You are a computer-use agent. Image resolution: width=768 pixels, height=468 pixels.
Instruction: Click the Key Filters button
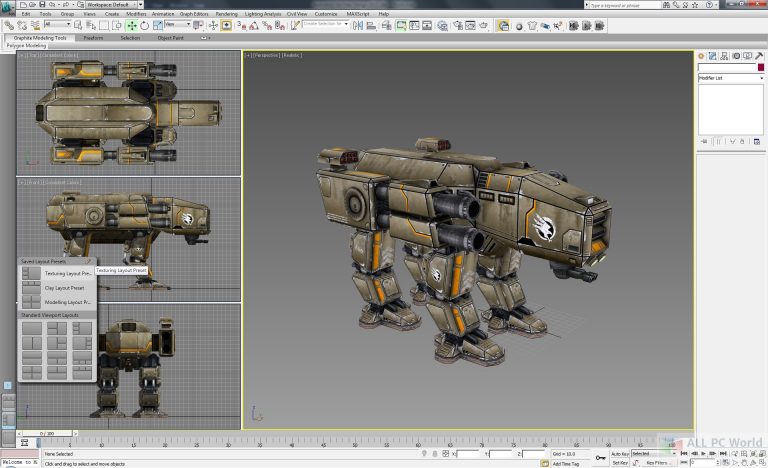pyautogui.click(x=657, y=462)
